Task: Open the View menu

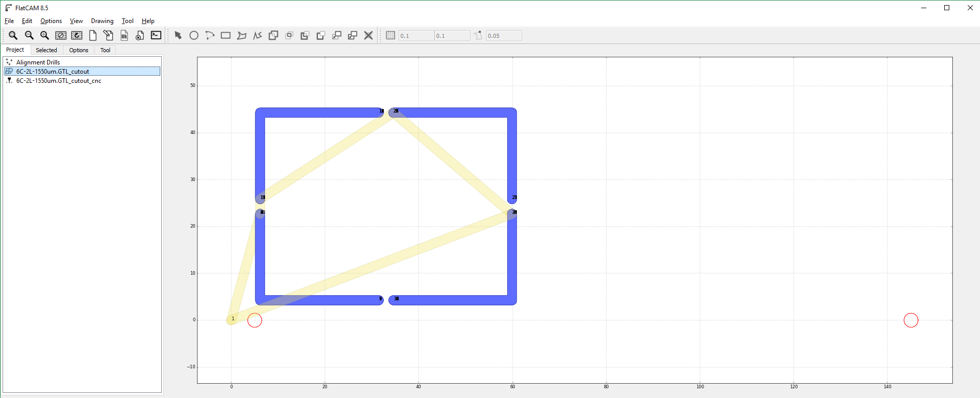Action: pos(76,21)
